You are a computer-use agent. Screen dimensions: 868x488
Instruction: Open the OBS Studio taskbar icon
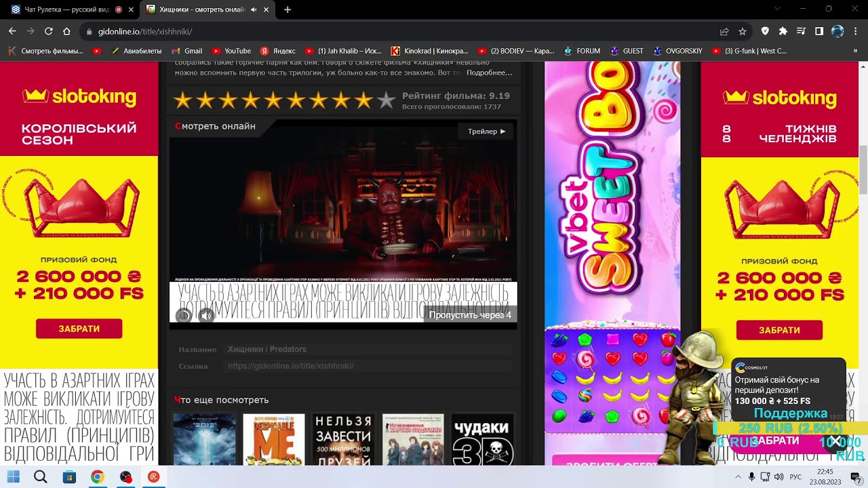point(125,476)
